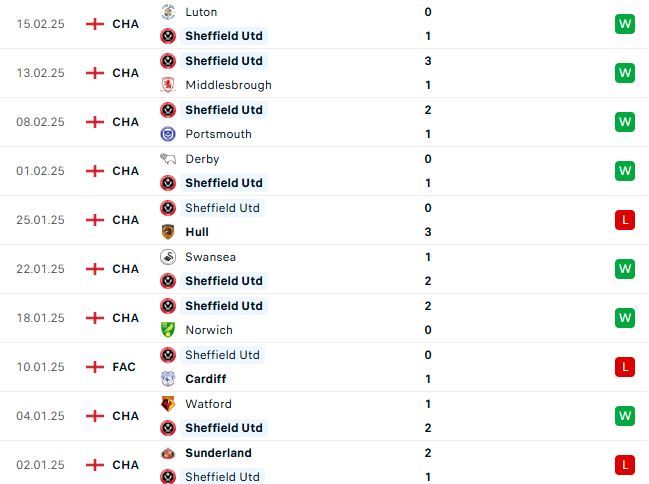Click the Cardiff bluebird crest icon
649x484 pixels.
(168, 379)
